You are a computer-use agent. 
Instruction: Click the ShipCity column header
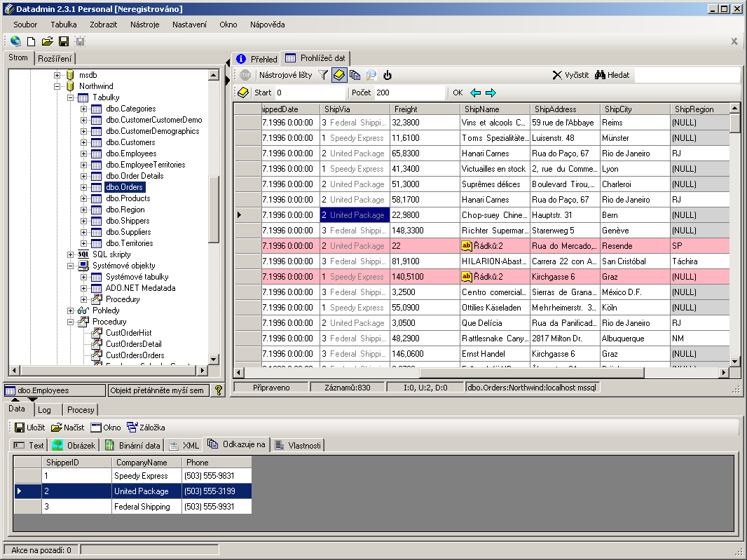635,109
